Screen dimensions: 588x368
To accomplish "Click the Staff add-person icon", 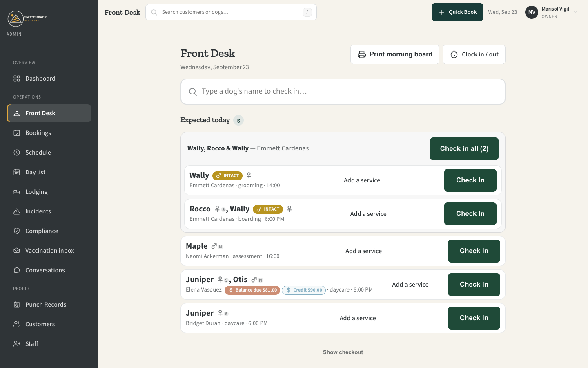I will (17, 344).
